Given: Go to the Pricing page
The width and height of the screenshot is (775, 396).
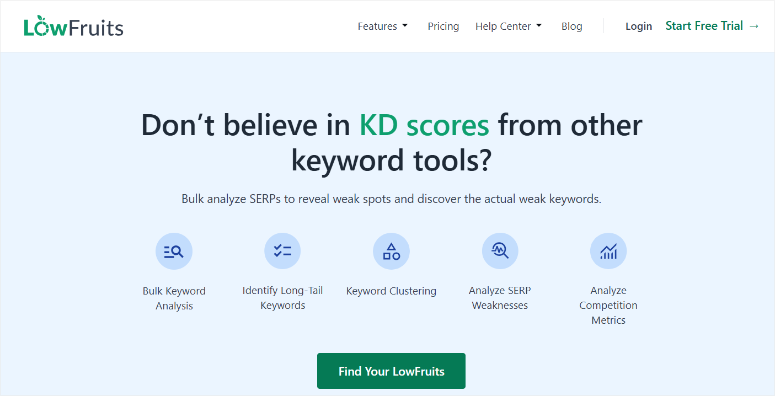Looking at the screenshot, I should pos(443,26).
